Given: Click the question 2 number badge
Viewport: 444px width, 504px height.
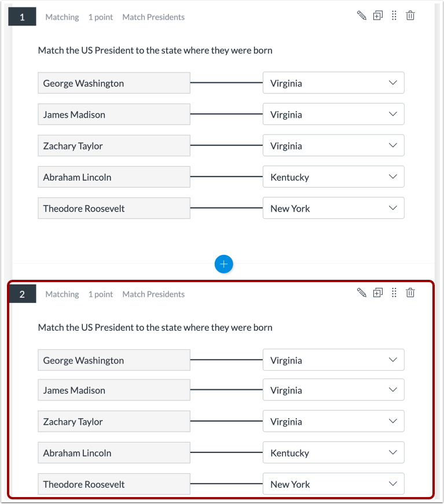Looking at the screenshot, I should click(x=23, y=294).
